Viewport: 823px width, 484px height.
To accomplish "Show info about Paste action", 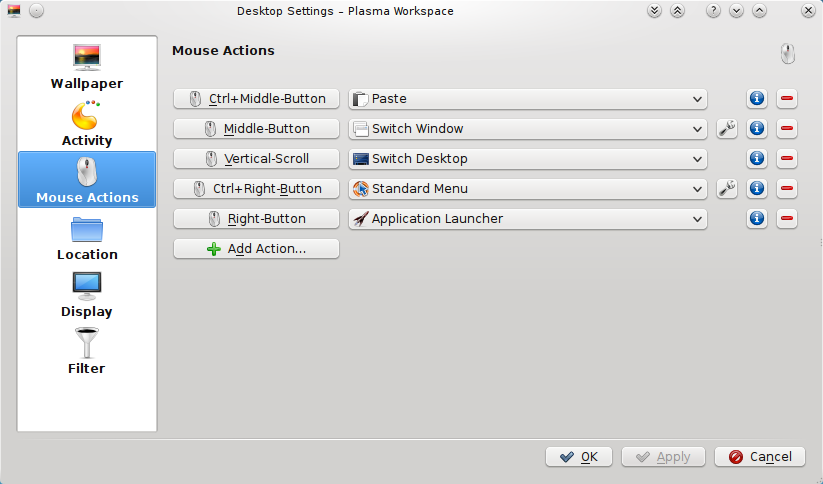I will [x=757, y=99].
